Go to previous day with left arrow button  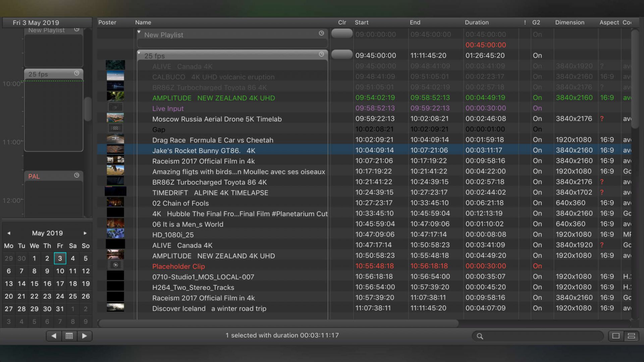[54, 336]
